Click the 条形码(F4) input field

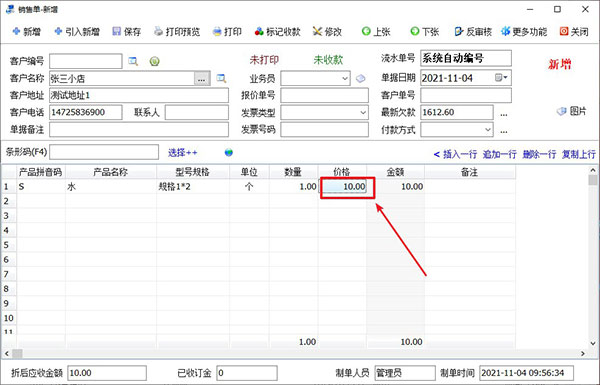tap(104, 152)
